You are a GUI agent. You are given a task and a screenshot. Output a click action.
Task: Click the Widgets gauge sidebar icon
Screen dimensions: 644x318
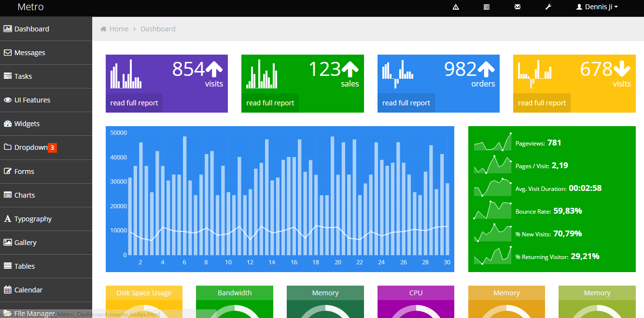8,123
